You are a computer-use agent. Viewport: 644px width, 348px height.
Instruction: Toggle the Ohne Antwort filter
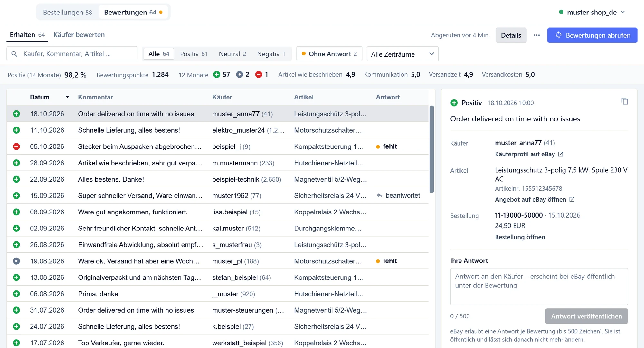(x=329, y=54)
